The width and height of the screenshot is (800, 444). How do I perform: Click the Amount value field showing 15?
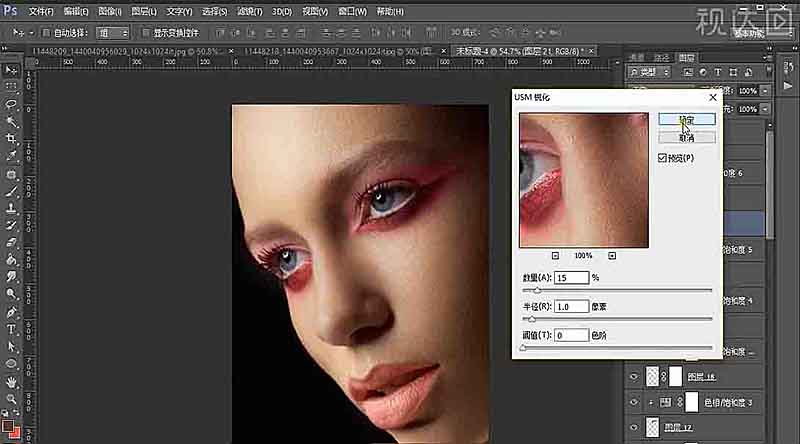(x=571, y=278)
